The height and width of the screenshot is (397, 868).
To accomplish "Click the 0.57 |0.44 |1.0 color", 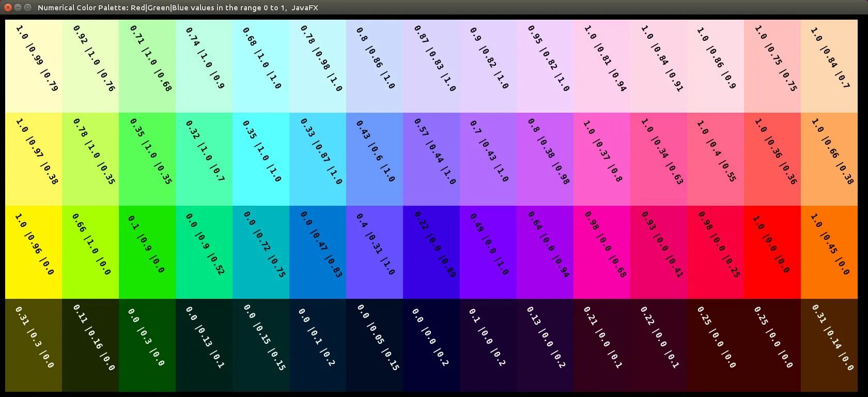I will (x=431, y=159).
